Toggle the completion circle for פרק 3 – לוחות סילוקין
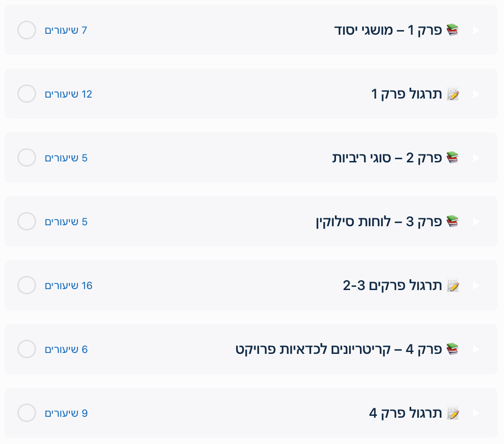 pyautogui.click(x=27, y=222)
